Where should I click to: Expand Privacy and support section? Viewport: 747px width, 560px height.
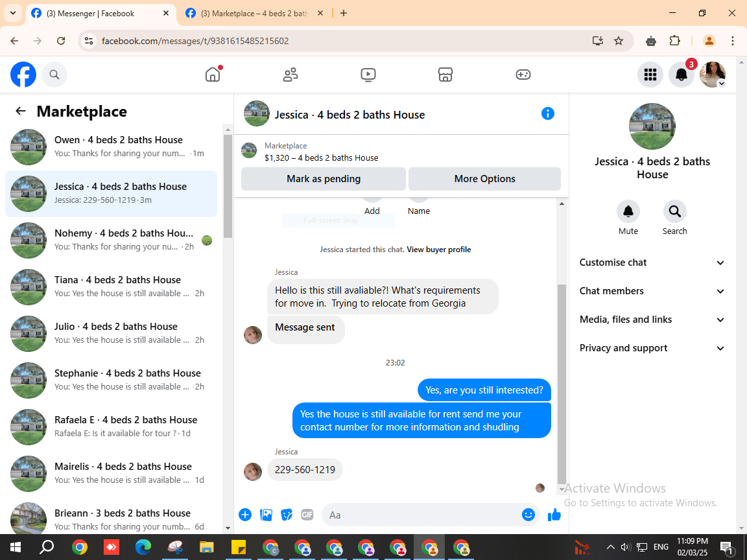pyautogui.click(x=652, y=349)
